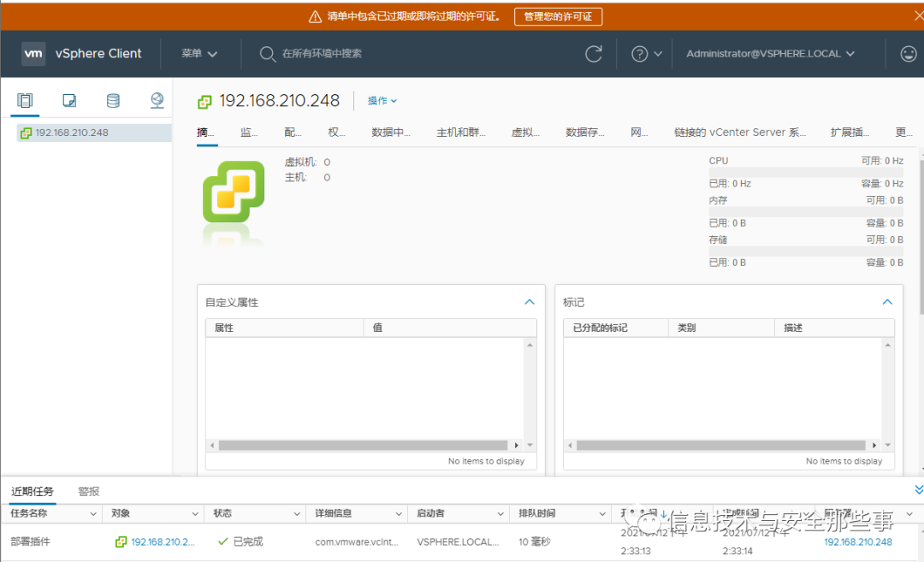Open 状态 column filter dropdown
Image resolution: width=924 pixels, height=562 pixels.
297,514
